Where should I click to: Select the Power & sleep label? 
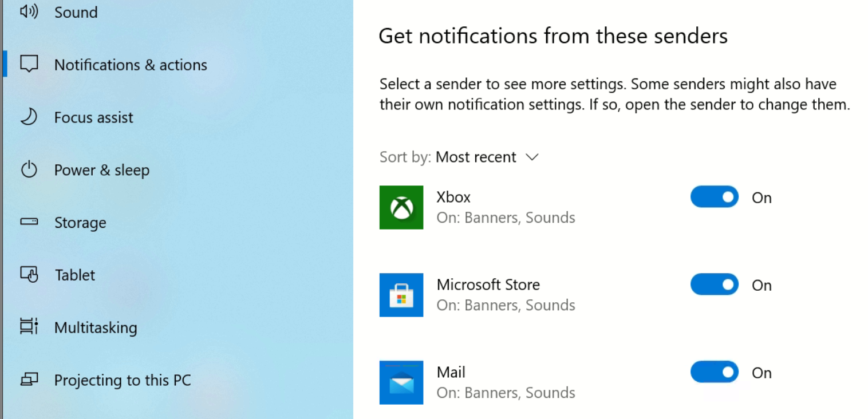click(102, 170)
